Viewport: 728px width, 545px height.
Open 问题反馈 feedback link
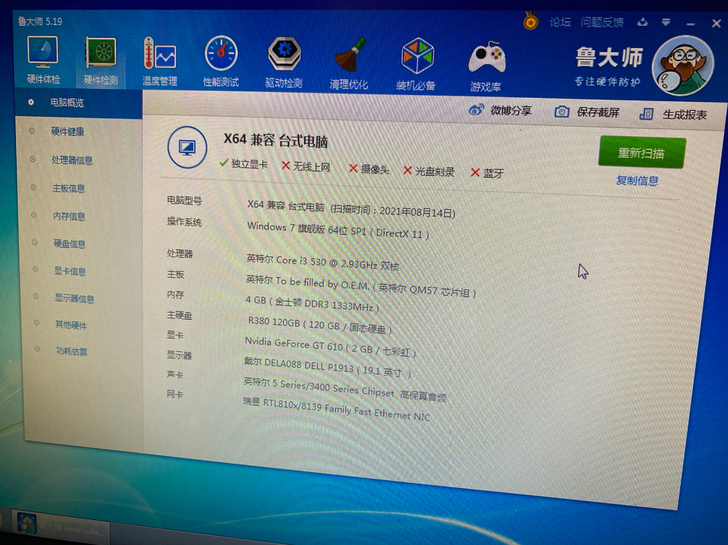pyautogui.click(x=602, y=22)
